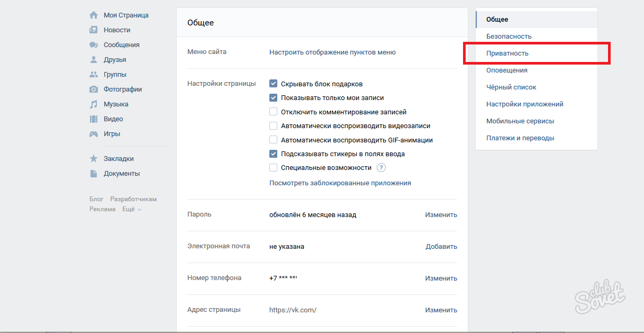Viewport: 644px width, 333px height.
Task: Click the star icon for Закладки
Action: [94, 159]
